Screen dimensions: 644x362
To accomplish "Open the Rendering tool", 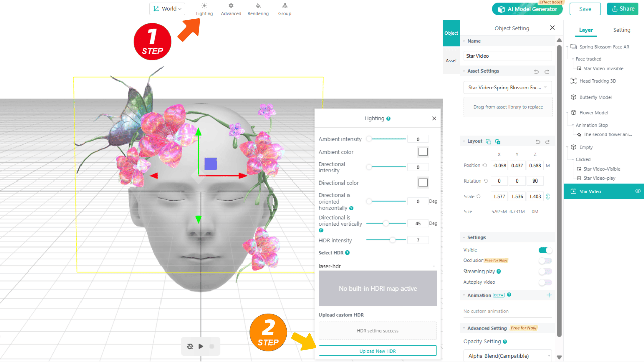I will (x=258, y=9).
